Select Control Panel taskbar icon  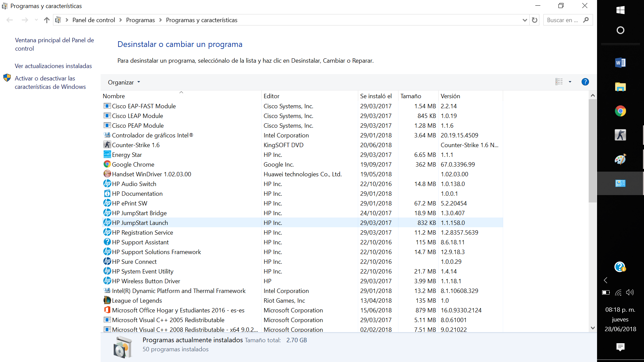point(620,183)
